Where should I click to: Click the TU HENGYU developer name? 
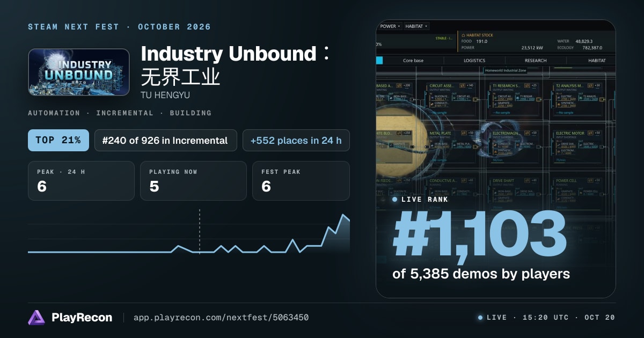tap(165, 95)
